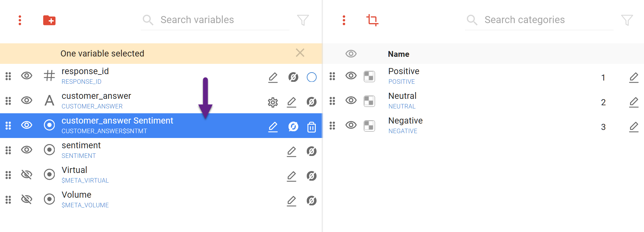Click the text type icon for customer_answer
The height and width of the screenshot is (232, 644).
point(49,101)
